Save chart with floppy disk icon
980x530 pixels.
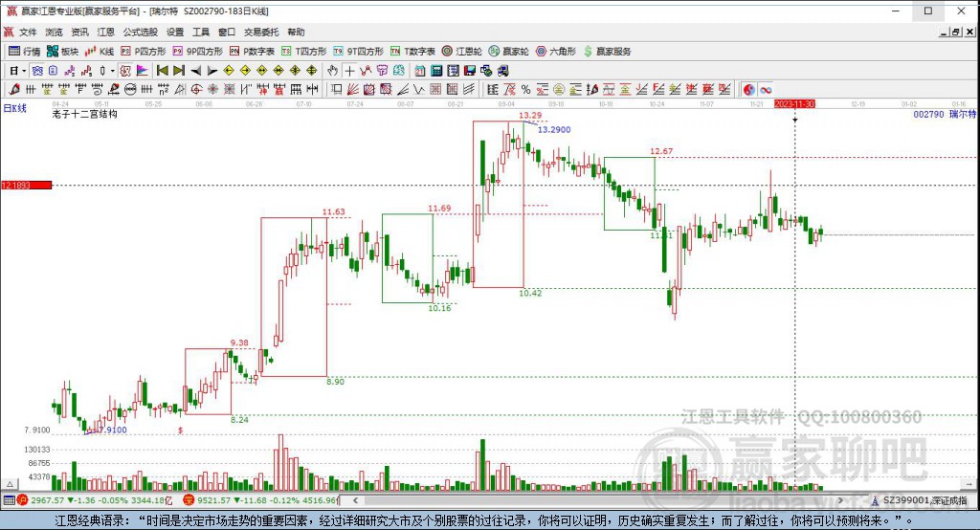(469, 71)
